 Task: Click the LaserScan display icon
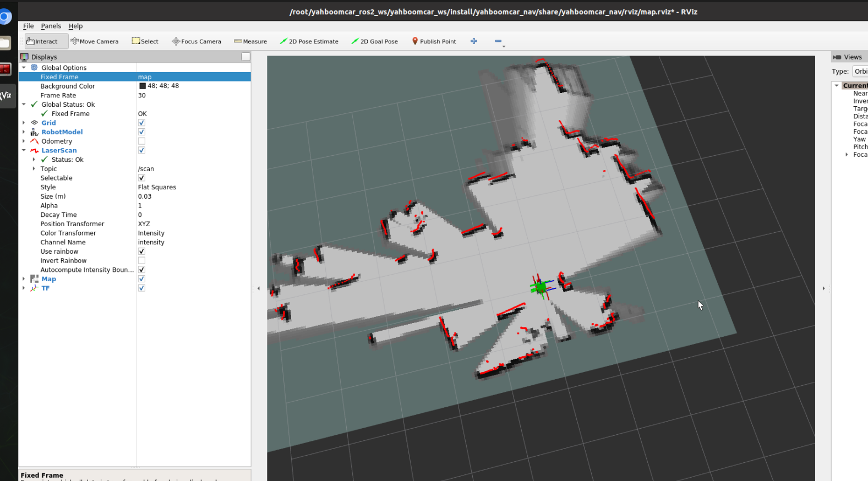pyautogui.click(x=34, y=150)
